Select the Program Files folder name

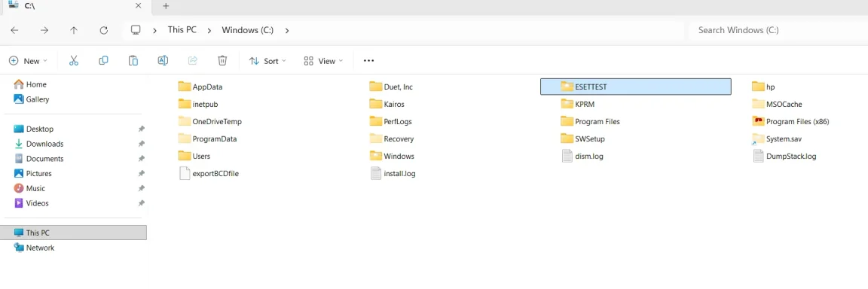tap(598, 122)
